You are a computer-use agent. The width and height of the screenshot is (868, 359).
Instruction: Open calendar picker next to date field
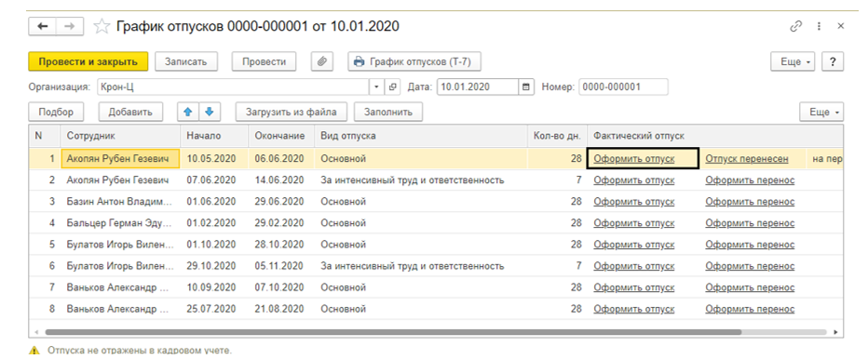[x=526, y=86]
